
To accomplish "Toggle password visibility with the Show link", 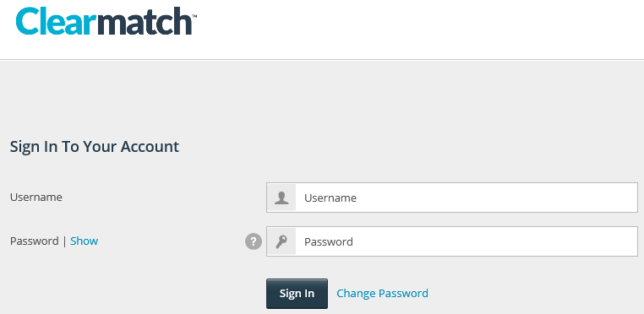I will tap(85, 241).
